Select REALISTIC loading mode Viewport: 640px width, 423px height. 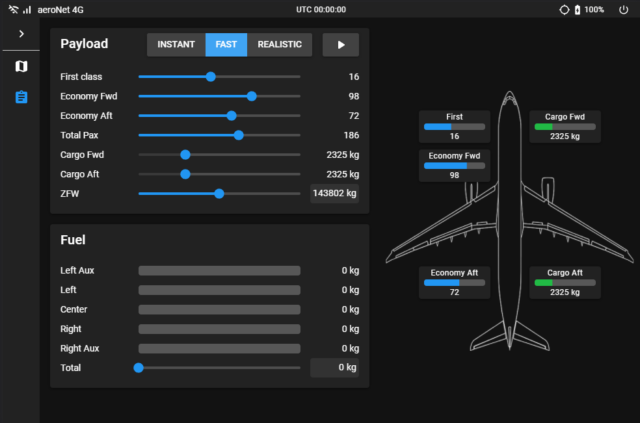[x=279, y=45]
